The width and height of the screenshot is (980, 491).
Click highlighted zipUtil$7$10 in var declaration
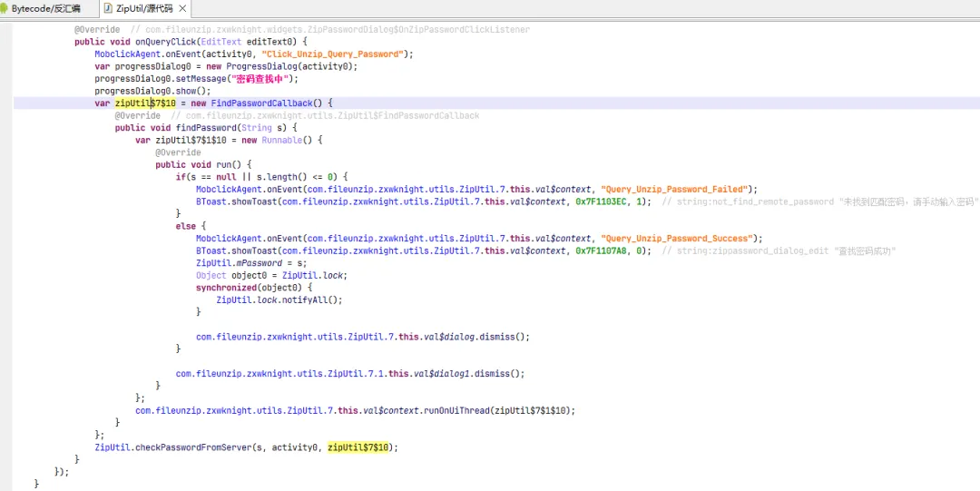click(x=145, y=103)
